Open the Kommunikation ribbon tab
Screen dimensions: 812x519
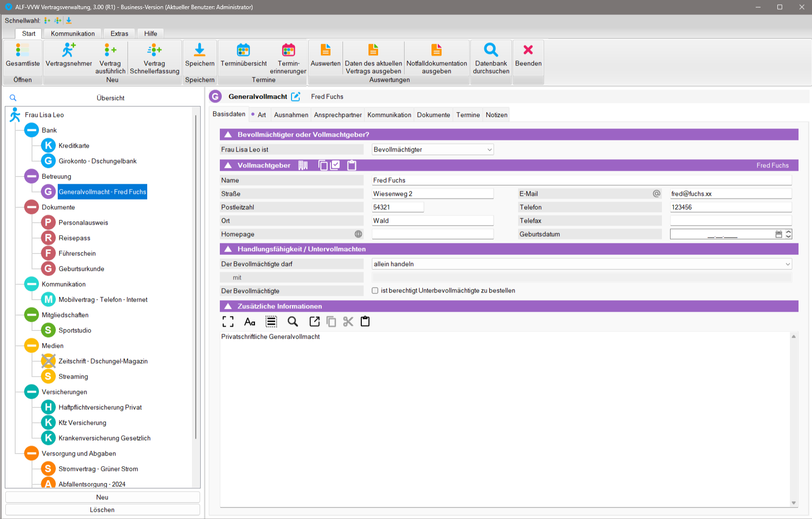point(73,34)
